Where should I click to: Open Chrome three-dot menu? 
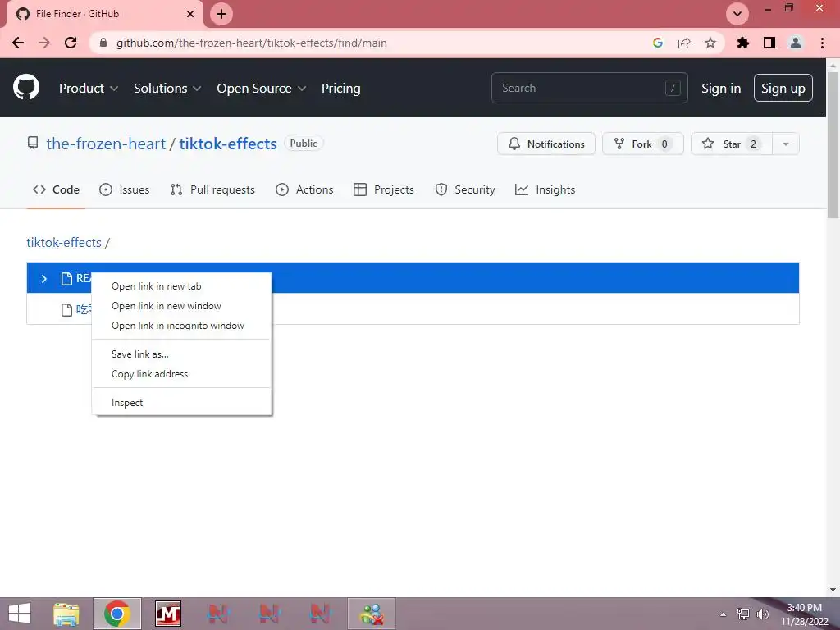tap(822, 43)
